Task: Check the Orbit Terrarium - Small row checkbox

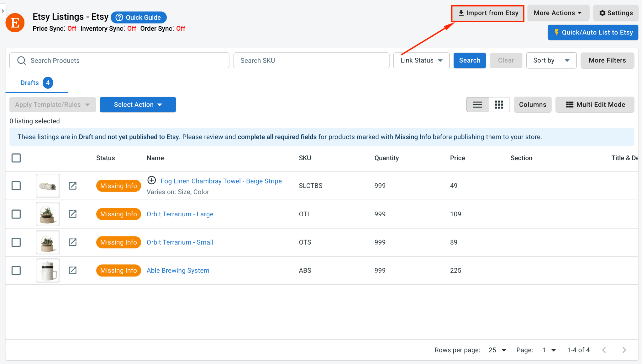Action: pyautogui.click(x=16, y=242)
